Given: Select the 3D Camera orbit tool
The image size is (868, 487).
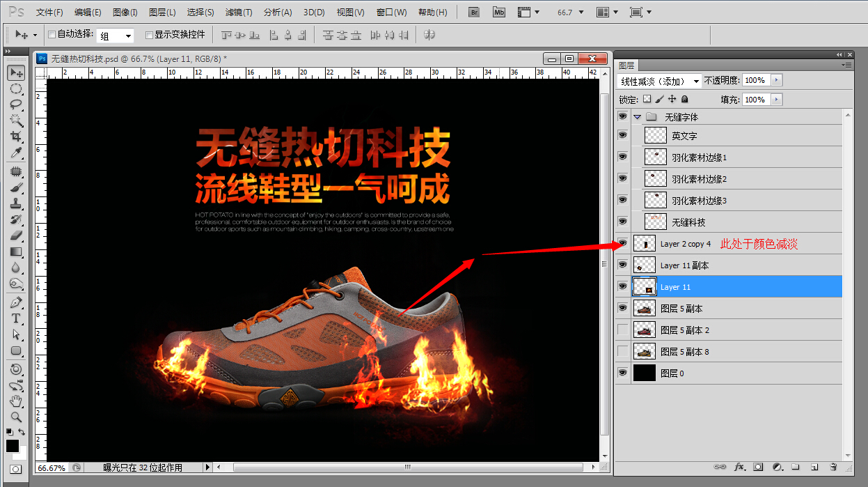Looking at the screenshot, I should pyautogui.click(x=16, y=385).
